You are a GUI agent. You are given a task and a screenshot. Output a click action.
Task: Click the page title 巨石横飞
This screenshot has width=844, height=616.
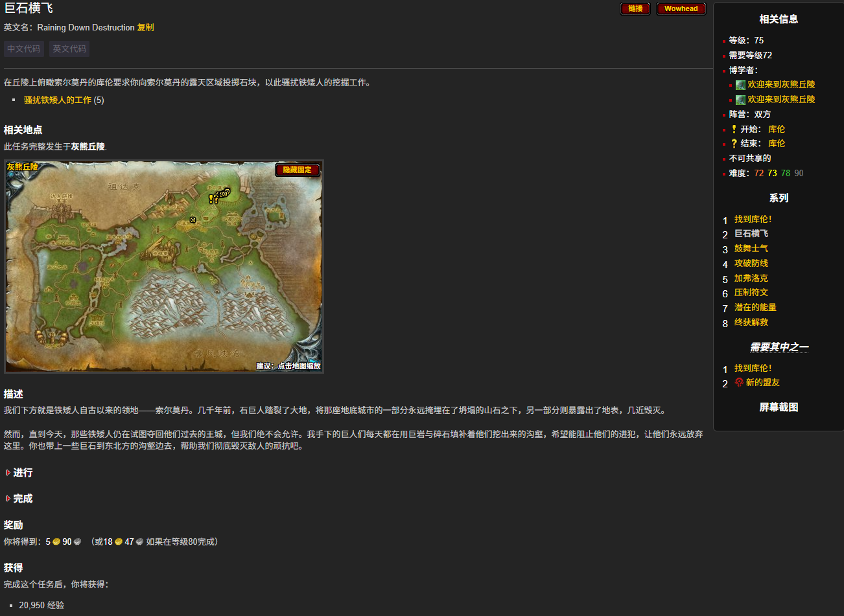(29, 8)
